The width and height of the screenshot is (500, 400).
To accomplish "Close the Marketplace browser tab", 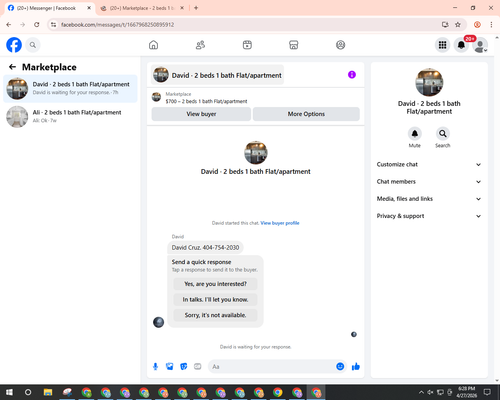I will point(182,8).
